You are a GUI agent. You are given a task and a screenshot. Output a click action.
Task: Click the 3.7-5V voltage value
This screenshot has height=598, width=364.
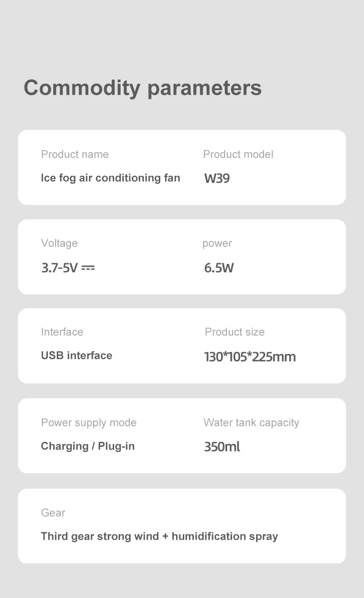click(x=60, y=268)
